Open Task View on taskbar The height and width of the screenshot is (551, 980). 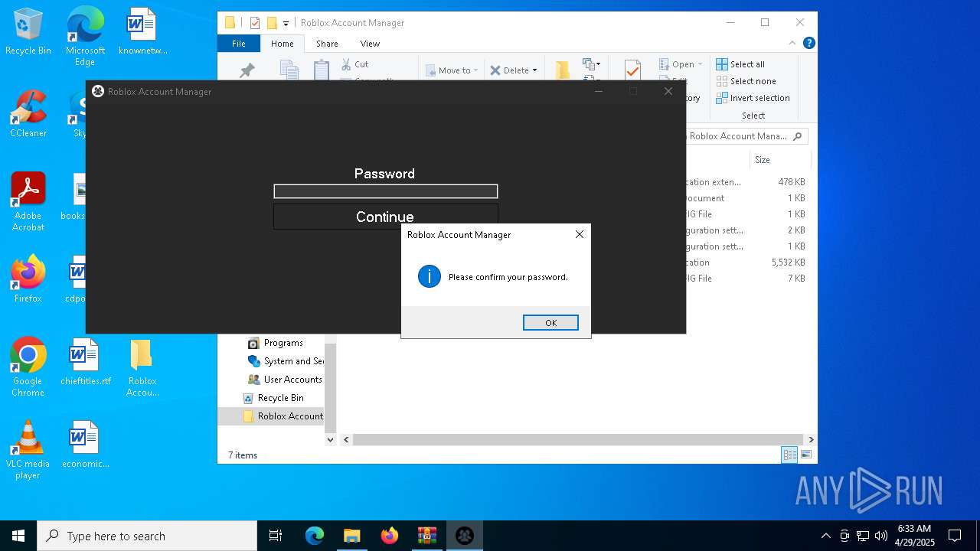[x=276, y=536]
